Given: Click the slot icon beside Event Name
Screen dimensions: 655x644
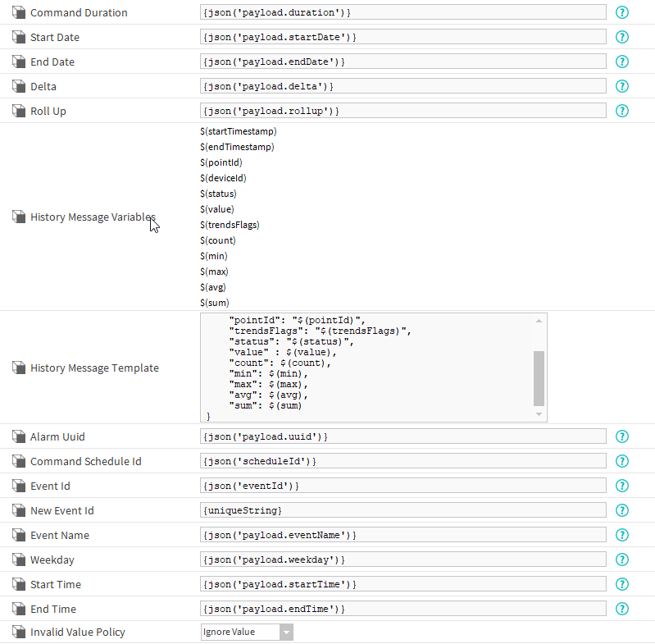Looking at the screenshot, I should click(19, 535).
